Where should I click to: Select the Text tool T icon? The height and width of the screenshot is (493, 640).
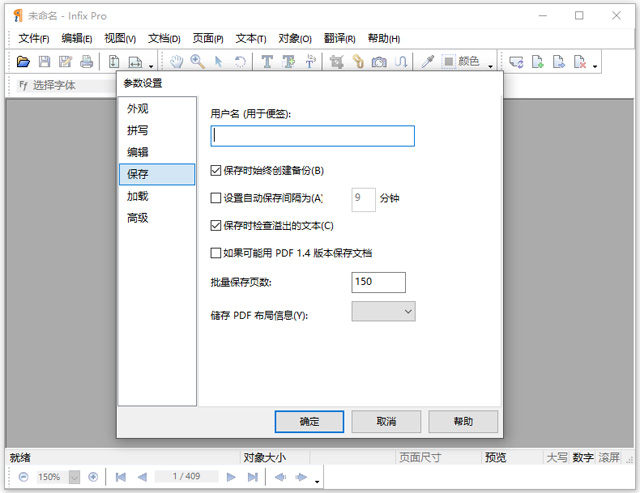pos(267,62)
